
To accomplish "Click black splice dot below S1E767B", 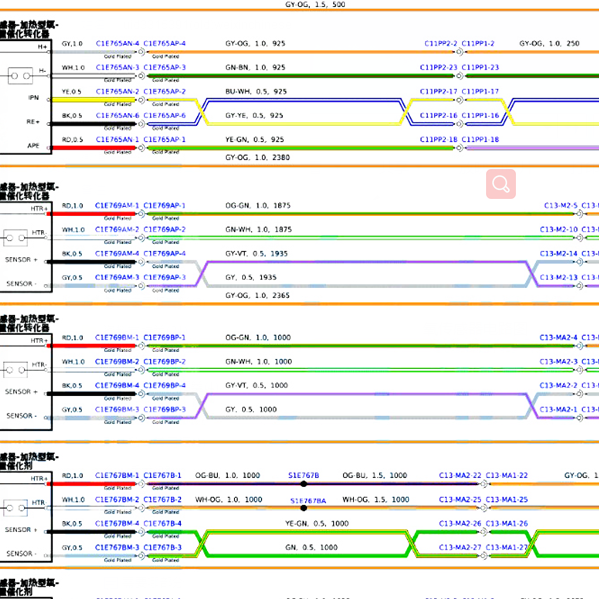I will point(304,484).
